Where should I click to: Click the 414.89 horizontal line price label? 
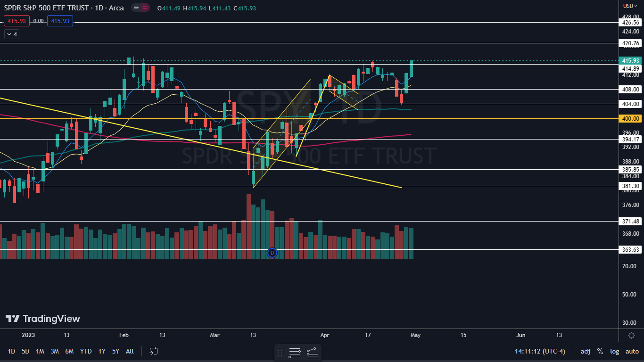coord(631,68)
